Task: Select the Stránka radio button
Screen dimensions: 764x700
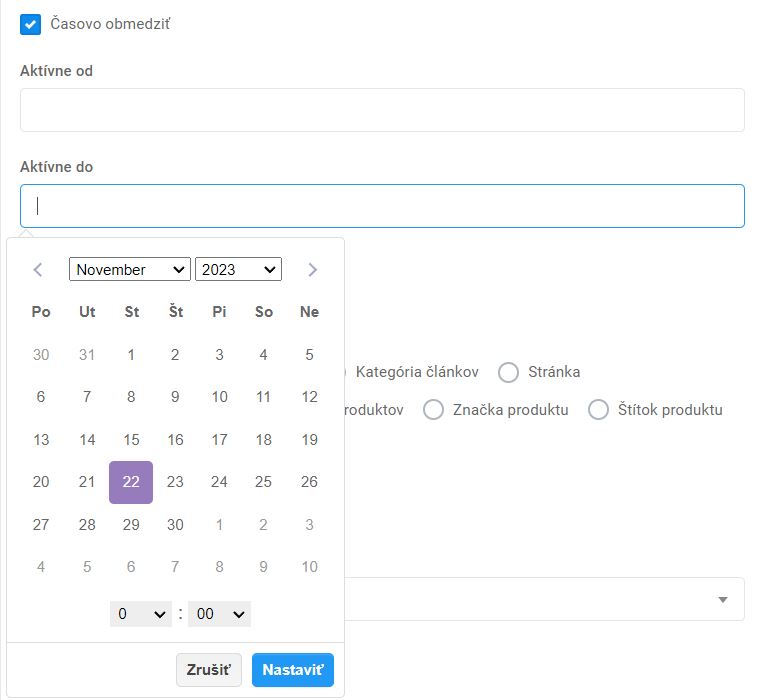Action: point(509,373)
